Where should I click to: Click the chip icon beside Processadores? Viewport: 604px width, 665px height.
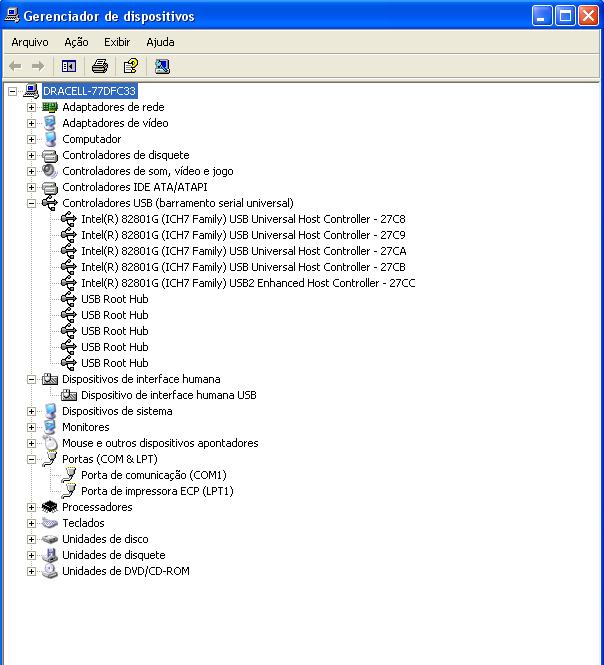tap(50, 507)
